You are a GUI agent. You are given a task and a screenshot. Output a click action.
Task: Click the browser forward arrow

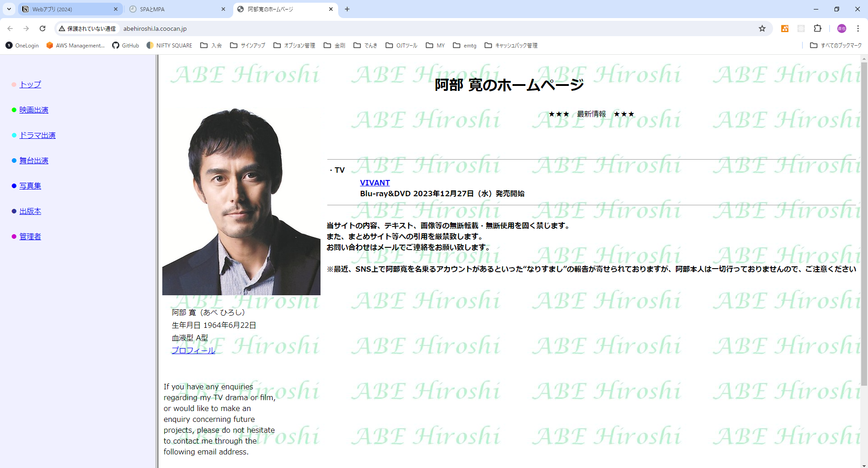pyautogui.click(x=26, y=28)
